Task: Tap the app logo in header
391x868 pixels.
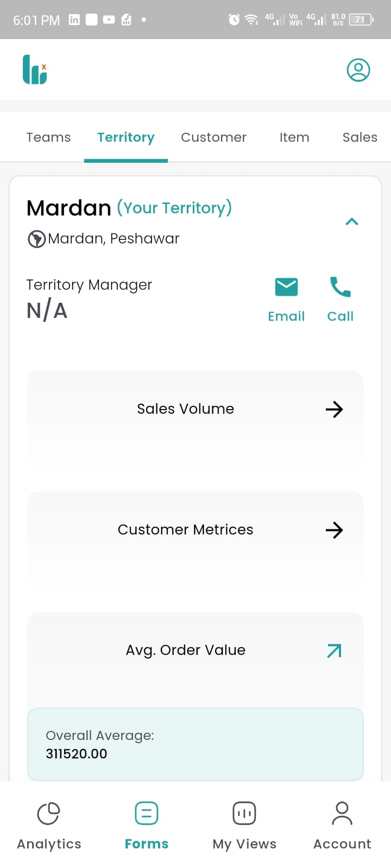Action: (x=35, y=70)
